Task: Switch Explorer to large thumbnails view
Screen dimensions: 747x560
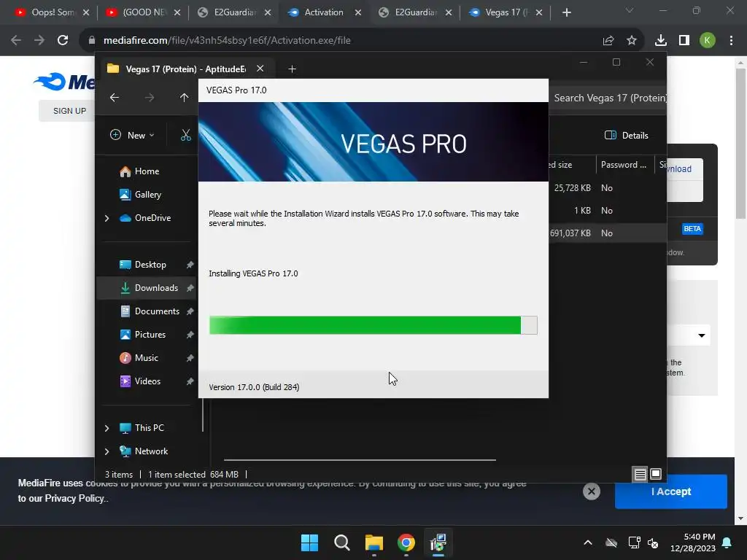Action: point(656,474)
